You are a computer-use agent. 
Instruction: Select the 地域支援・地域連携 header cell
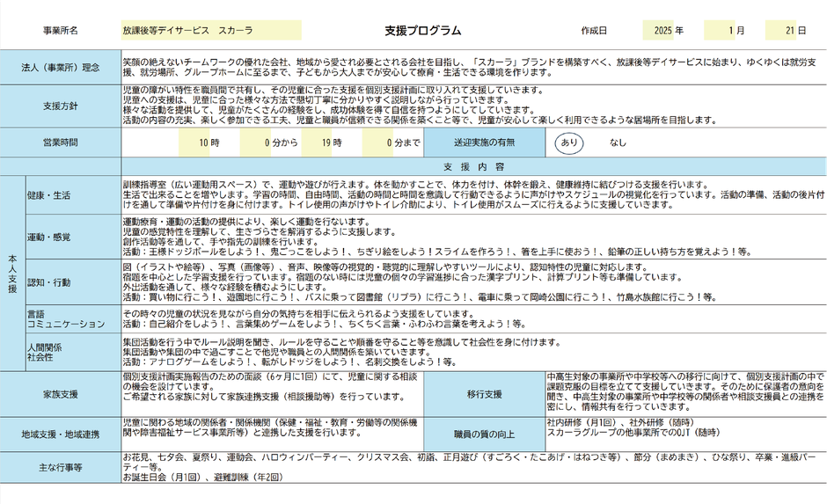[x=61, y=435]
